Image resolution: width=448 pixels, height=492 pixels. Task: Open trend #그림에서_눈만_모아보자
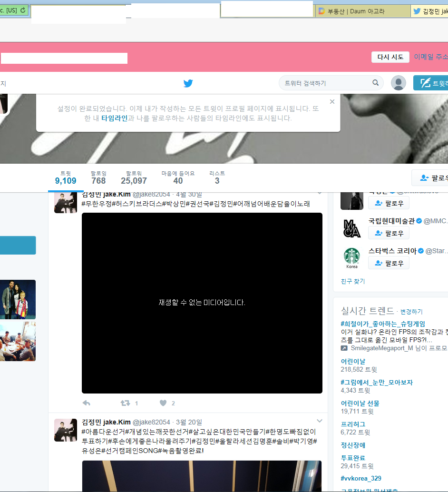[377, 382]
